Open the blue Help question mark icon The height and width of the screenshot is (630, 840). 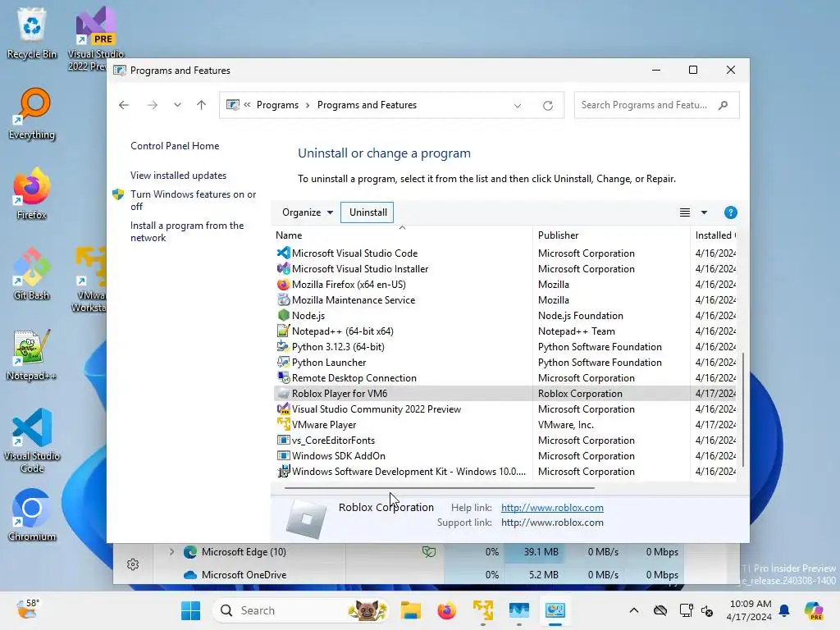tap(730, 212)
